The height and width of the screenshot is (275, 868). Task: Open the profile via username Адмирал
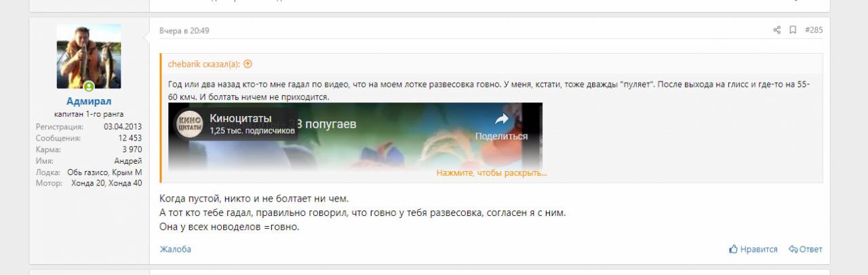pos(89,101)
